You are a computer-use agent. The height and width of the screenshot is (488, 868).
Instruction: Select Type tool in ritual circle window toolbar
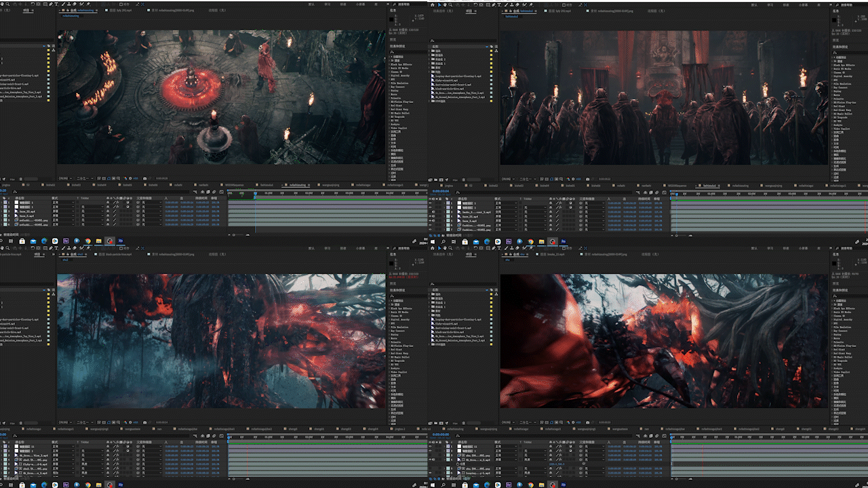click(56, 4)
